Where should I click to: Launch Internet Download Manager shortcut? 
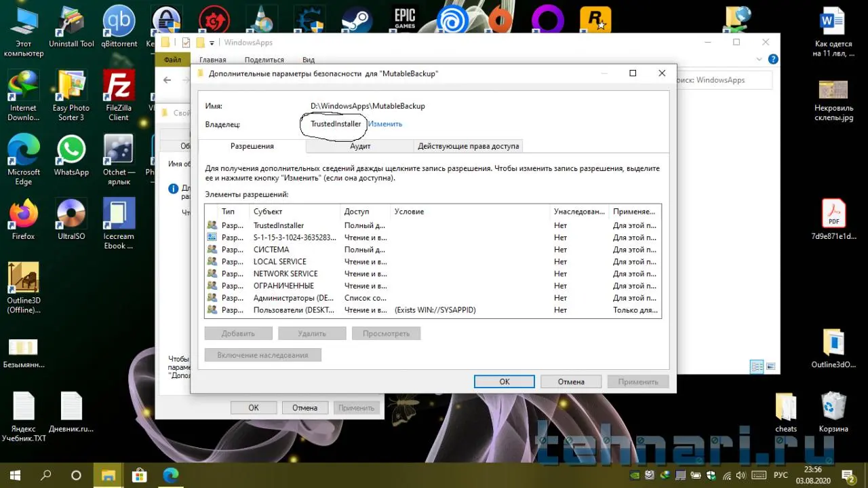[x=23, y=96]
